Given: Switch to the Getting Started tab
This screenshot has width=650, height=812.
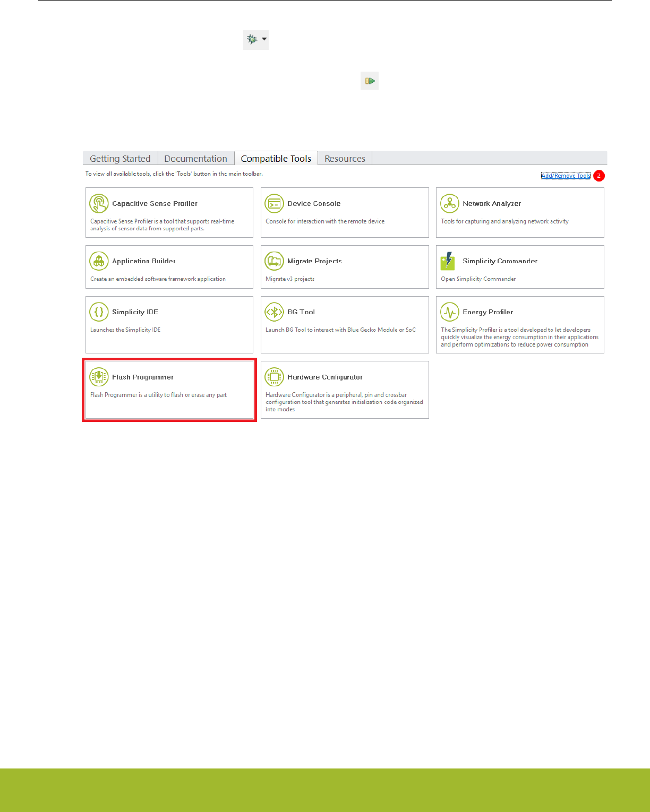Looking at the screenshot, I should (x=120, y=158).
